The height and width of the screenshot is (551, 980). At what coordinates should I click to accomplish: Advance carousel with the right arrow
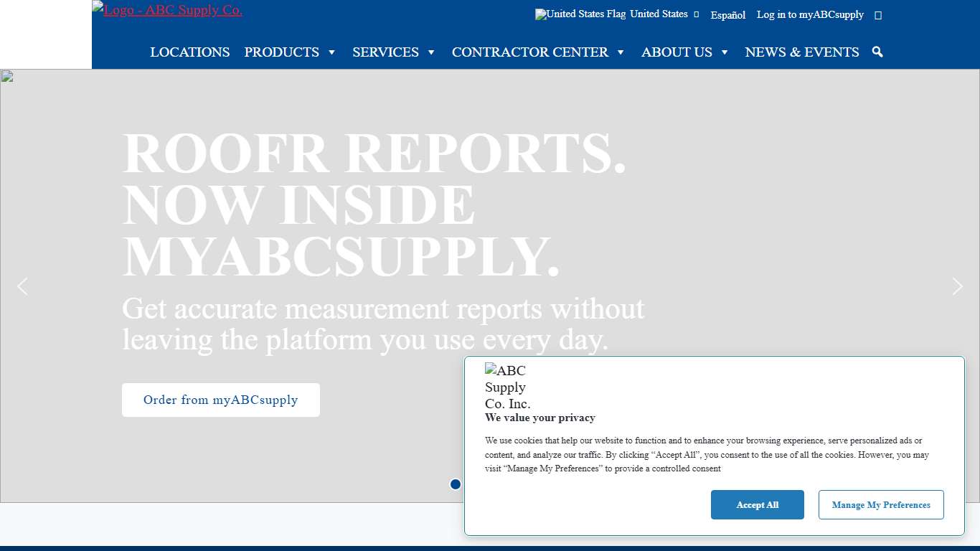tap(957, 286)
